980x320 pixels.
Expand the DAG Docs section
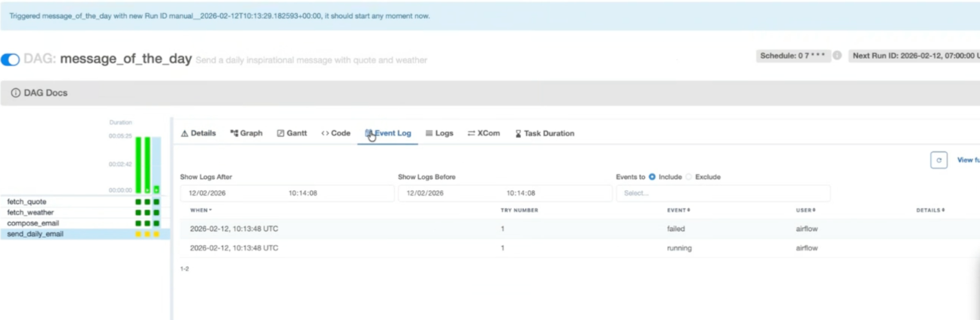point(46,93)
